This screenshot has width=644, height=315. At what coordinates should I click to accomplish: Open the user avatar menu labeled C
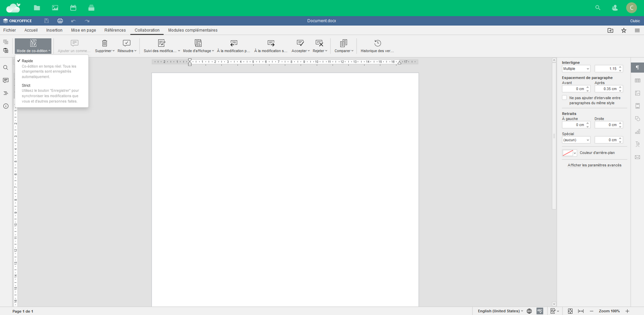point(632,8)
